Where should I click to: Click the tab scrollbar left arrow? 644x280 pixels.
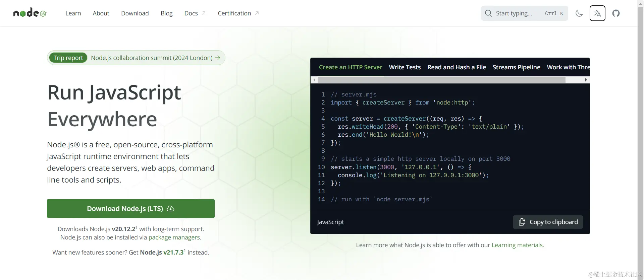point(314,80)
